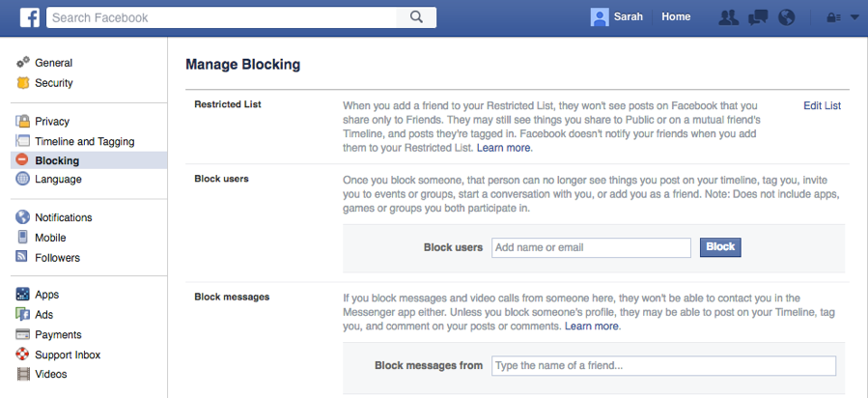Open the Friend Requests icon
This screenshot has width=868, height=398.
coord(729,17)
